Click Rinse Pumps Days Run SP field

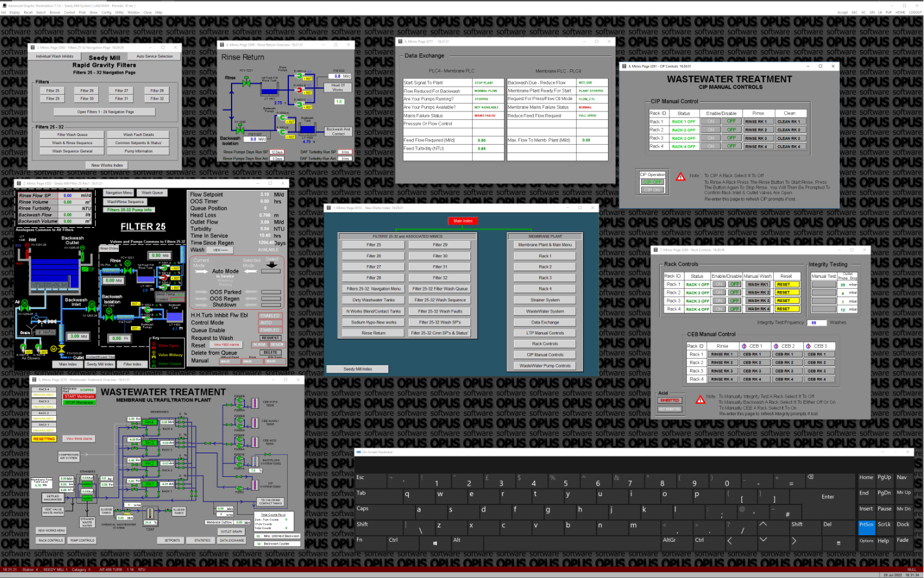point(277,152)
